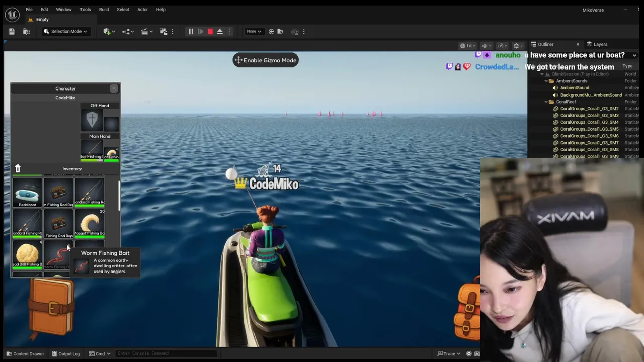This screenshot has width=644, height=362.
Task: Open the Actor menu
Action: 143,10
